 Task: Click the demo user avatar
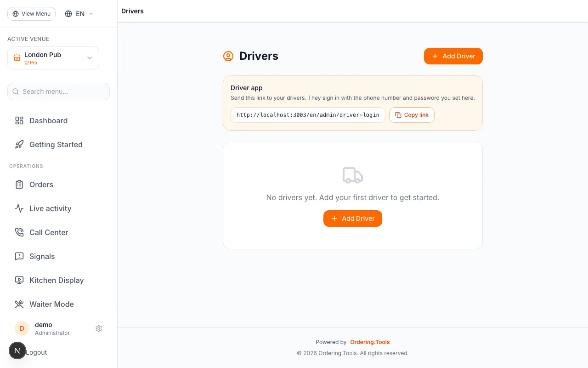click(22, 328)
